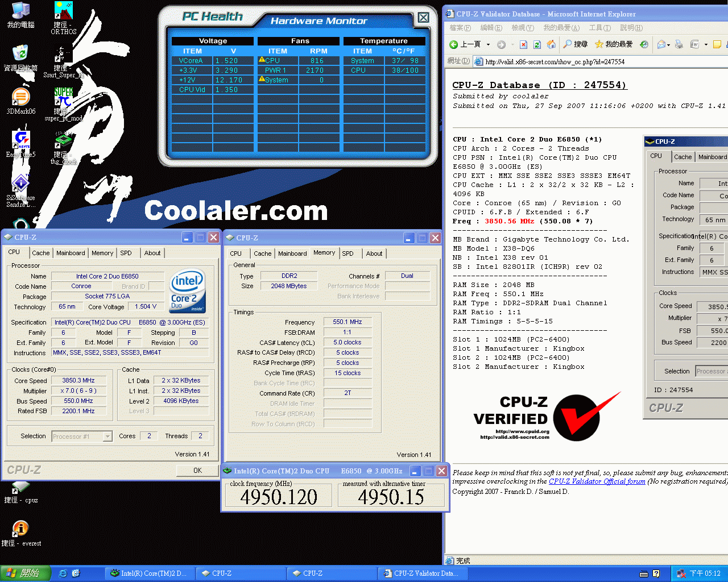
Task: Switch to the Intel(R) Core(TM)2 D... taskbar button
Action: [149, 573]
